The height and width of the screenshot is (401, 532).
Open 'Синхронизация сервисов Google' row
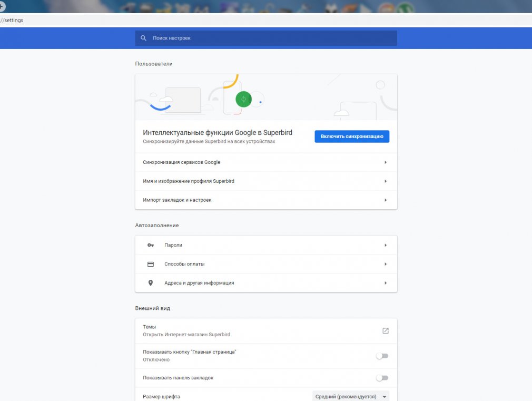[266, 162]
